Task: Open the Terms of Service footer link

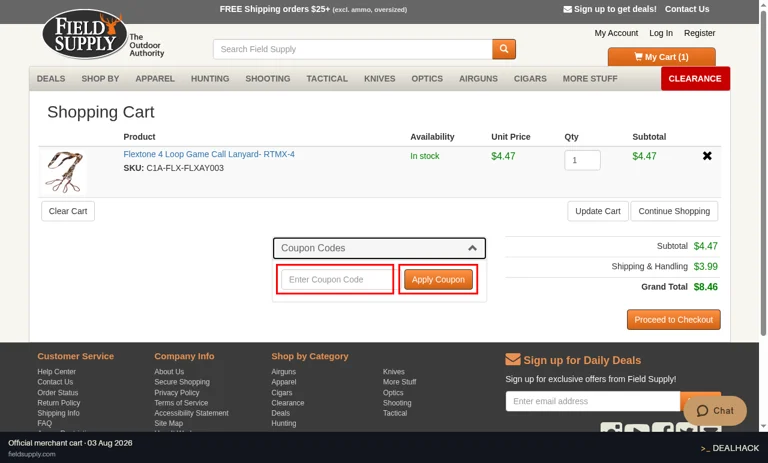Action: pos(181,403)
